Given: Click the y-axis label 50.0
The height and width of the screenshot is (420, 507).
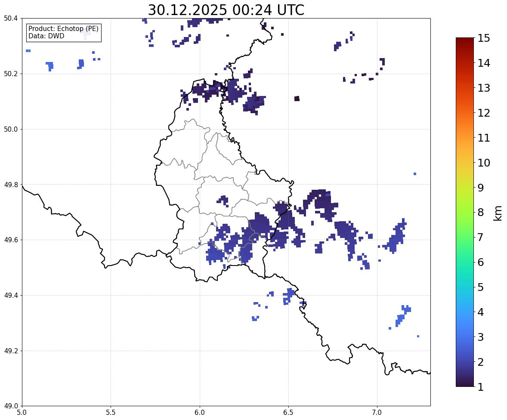Looking at the screenshot, I should [11, 130].
